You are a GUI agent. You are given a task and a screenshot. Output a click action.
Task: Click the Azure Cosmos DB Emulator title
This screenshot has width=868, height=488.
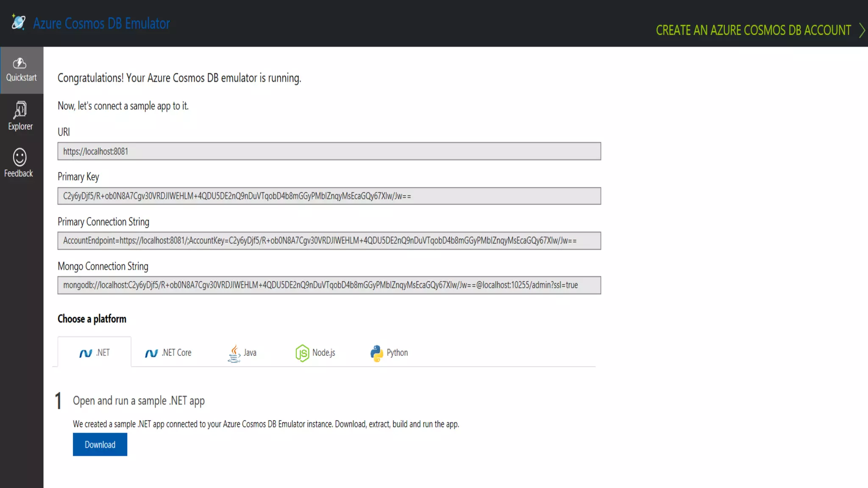tap(102, 23)
